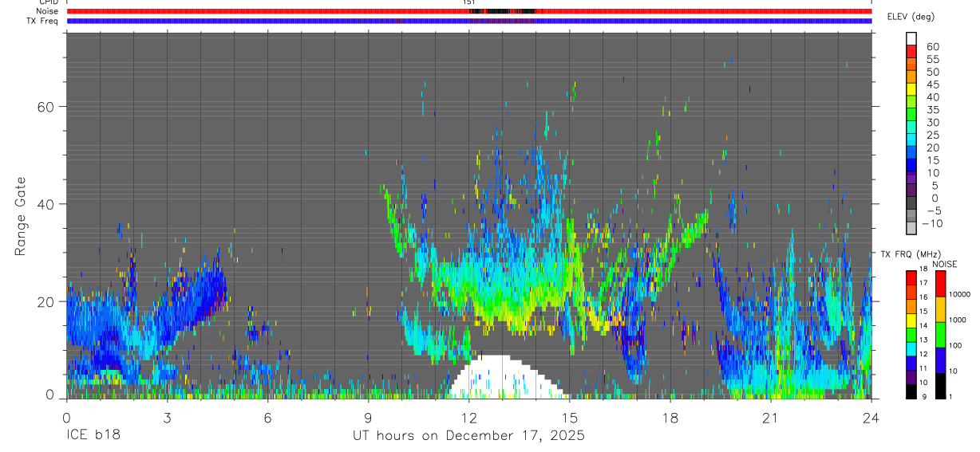Click the '3' tick on the UT hours axis

point(167,418)
